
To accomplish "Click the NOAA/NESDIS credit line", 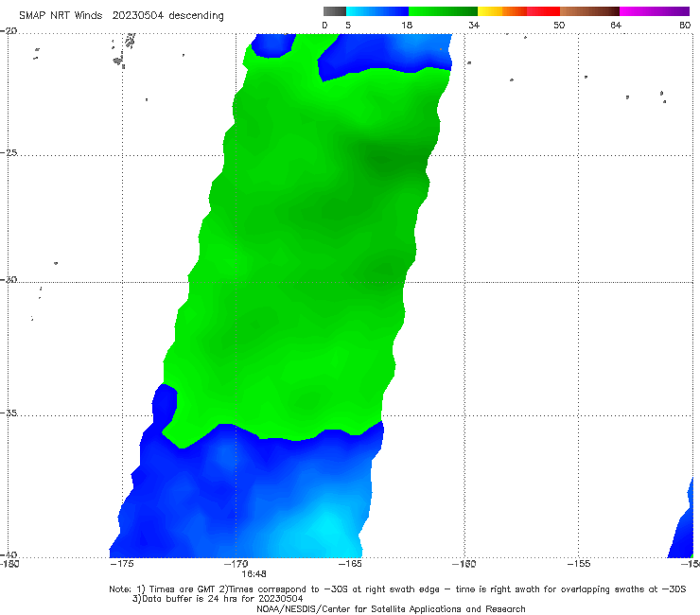I will pos(391,608).
